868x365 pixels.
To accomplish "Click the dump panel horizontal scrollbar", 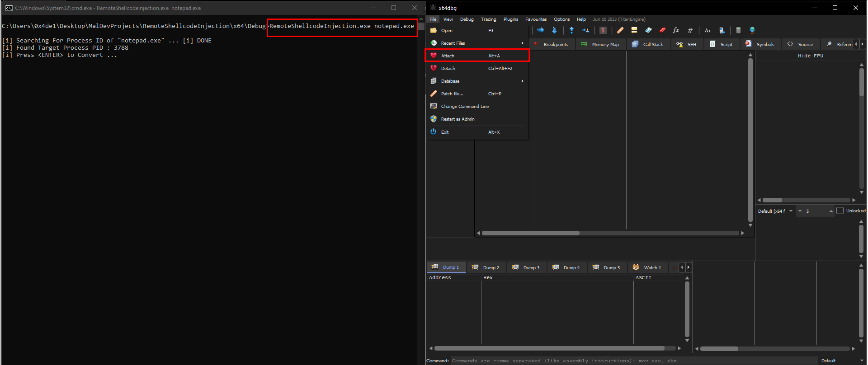I will (555, 348).
